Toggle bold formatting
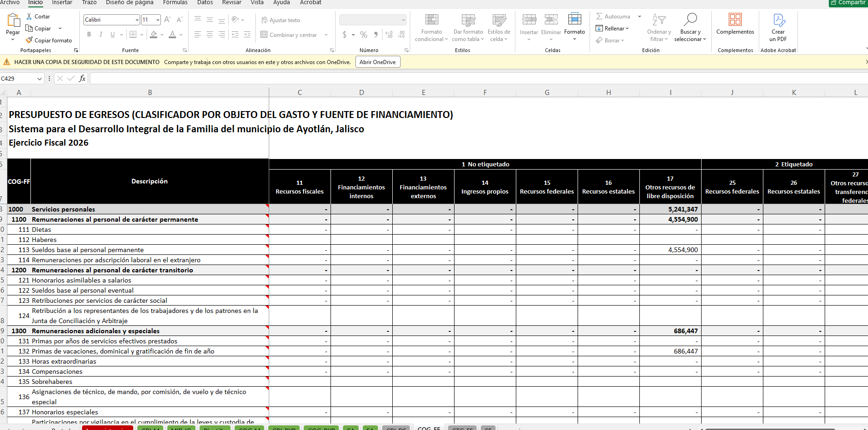This screenshot has width=868, height=430. (x=89, y=35)
